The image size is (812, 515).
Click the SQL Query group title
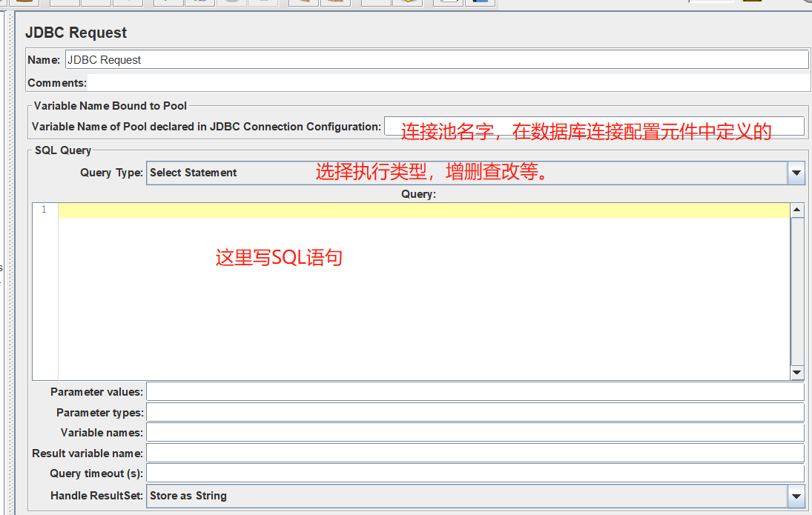click(x=63, y=150)
